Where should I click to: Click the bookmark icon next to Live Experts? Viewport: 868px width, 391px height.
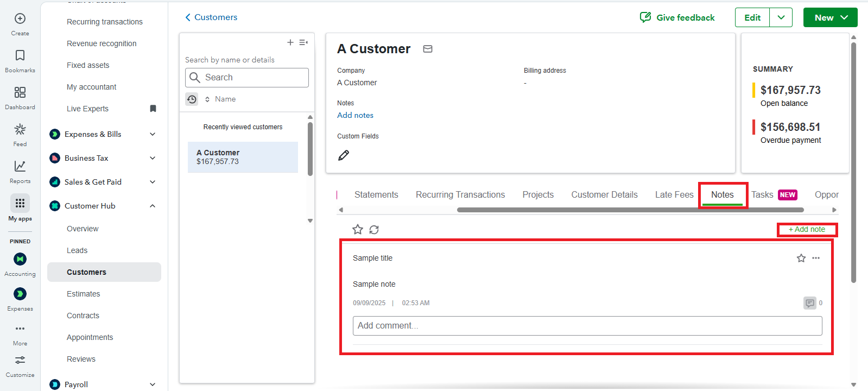pos(153,109)
